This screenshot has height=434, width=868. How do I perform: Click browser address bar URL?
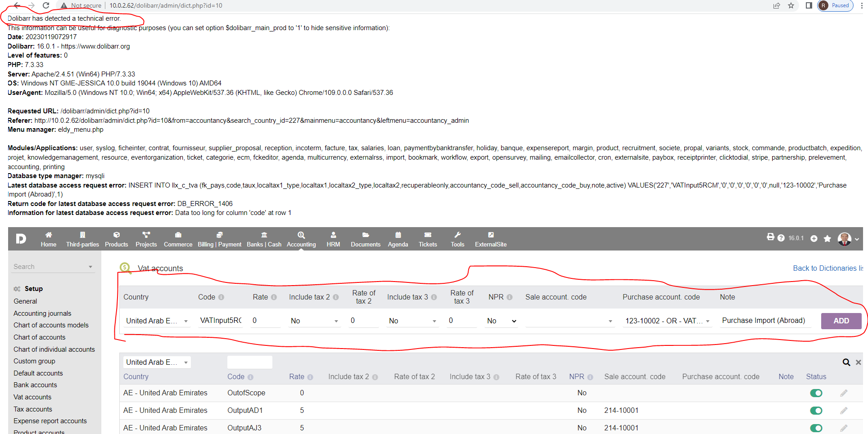[x=166, y=5]
